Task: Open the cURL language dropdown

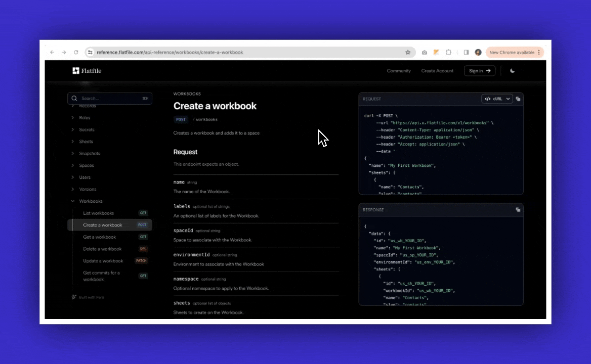Action: tap(497, 99)
